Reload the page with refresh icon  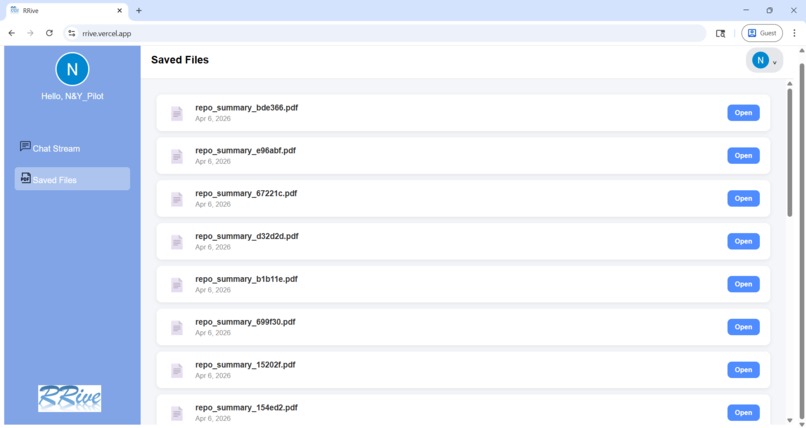coord(49,33)
